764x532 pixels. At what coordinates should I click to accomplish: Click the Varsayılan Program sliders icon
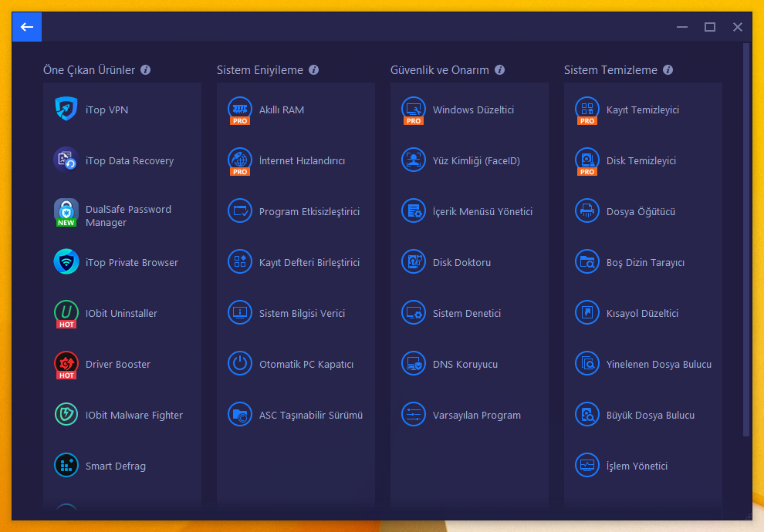[413, 415]
